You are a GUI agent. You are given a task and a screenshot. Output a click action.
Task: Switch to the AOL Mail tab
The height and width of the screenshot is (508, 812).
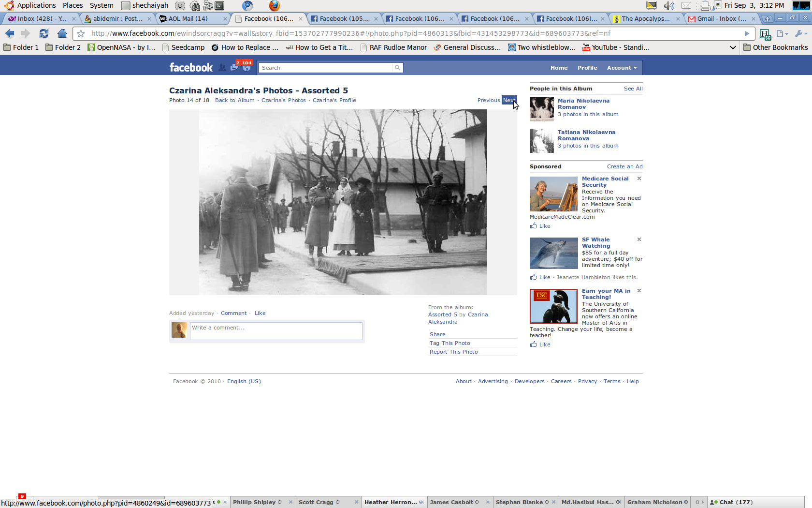188,19
